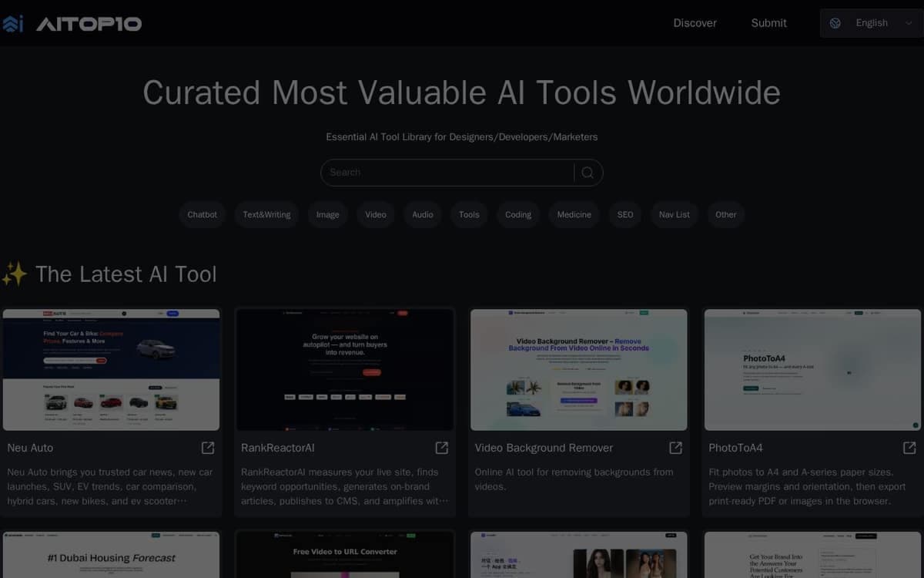Open the PhotoToA4 preview thumbnail
Image resolution: width=924 pixels, height=578 pixels.
click(x=812, y=370)
